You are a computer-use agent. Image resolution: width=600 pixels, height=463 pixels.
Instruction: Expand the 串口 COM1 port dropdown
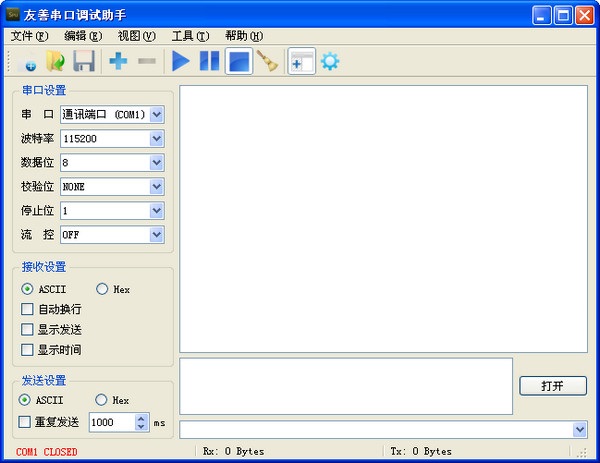coord(156,115)
